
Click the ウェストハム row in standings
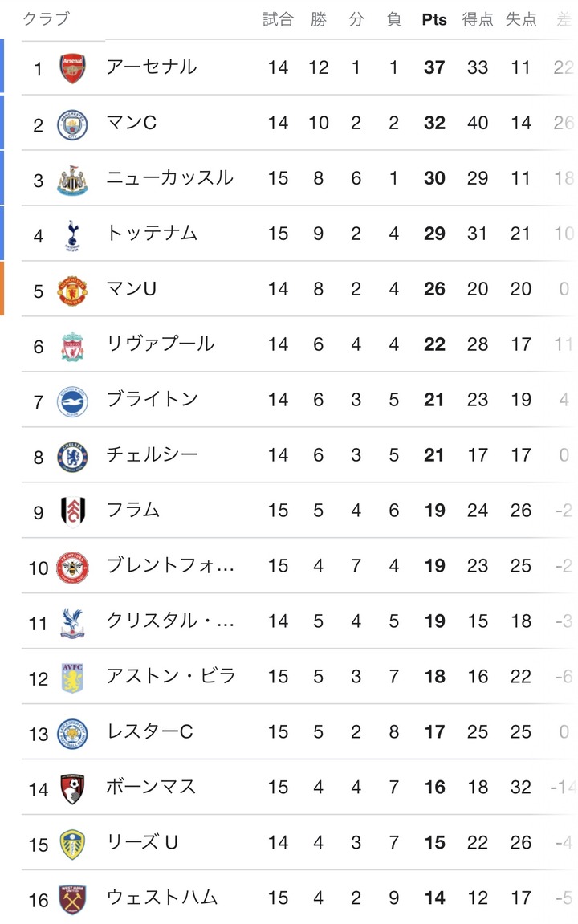pos(299,898)
